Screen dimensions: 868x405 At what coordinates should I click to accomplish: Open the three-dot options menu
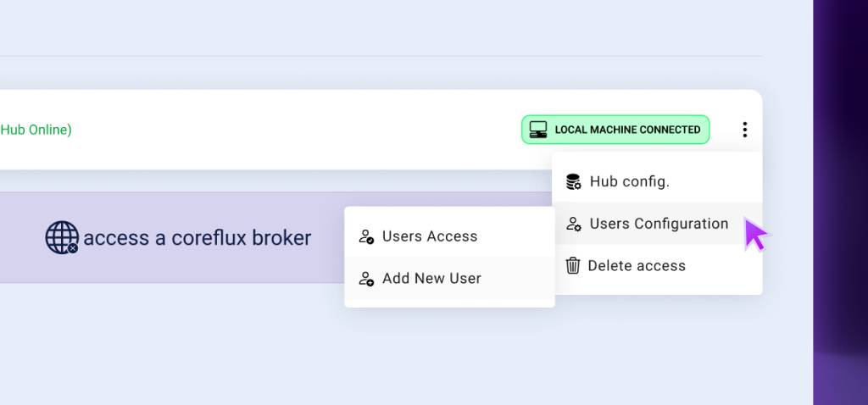[744, 130]
